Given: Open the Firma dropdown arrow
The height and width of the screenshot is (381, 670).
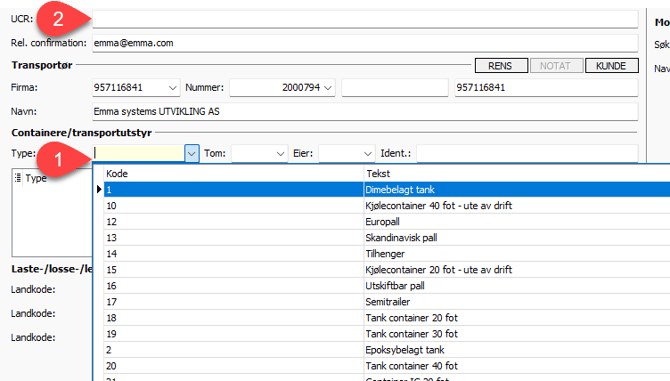Looking at the screenshot, I should 172,88.
